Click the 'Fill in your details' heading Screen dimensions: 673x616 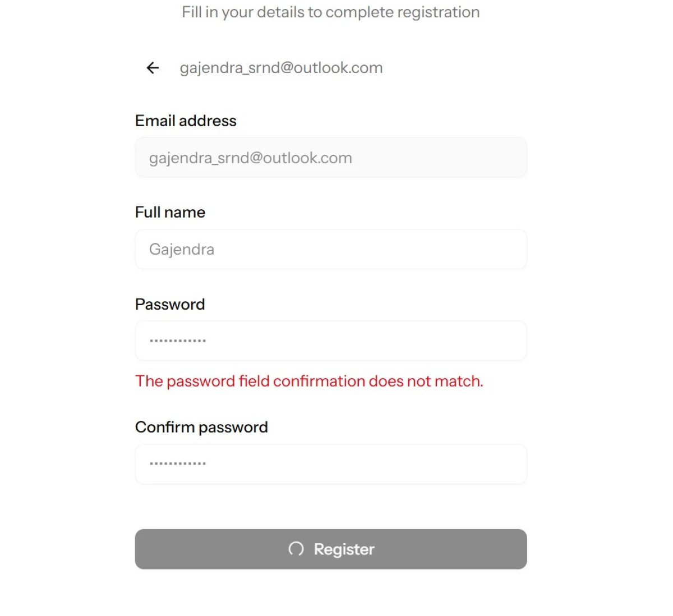(330, 12)
